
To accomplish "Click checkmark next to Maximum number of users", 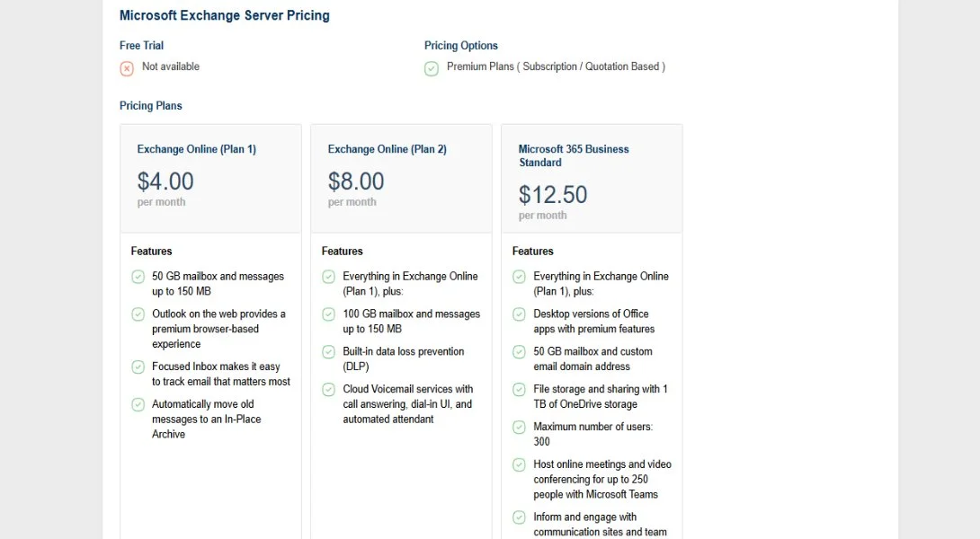I will coord(519,428).
